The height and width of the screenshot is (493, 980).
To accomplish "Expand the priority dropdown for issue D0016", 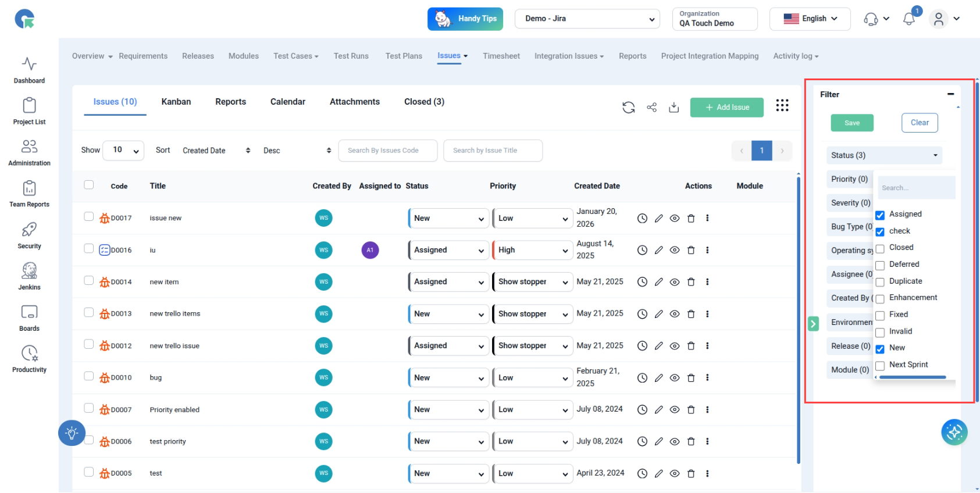I will (x=532, y=250).
